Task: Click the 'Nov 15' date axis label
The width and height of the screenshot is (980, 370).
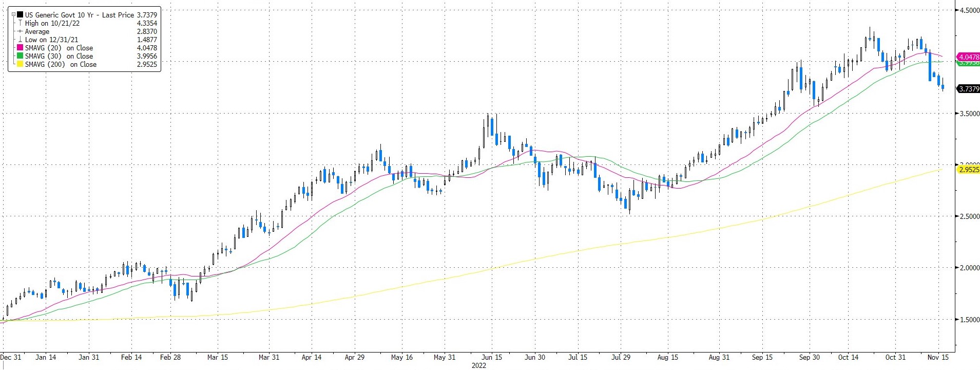Action: click(x=938, y=357)
